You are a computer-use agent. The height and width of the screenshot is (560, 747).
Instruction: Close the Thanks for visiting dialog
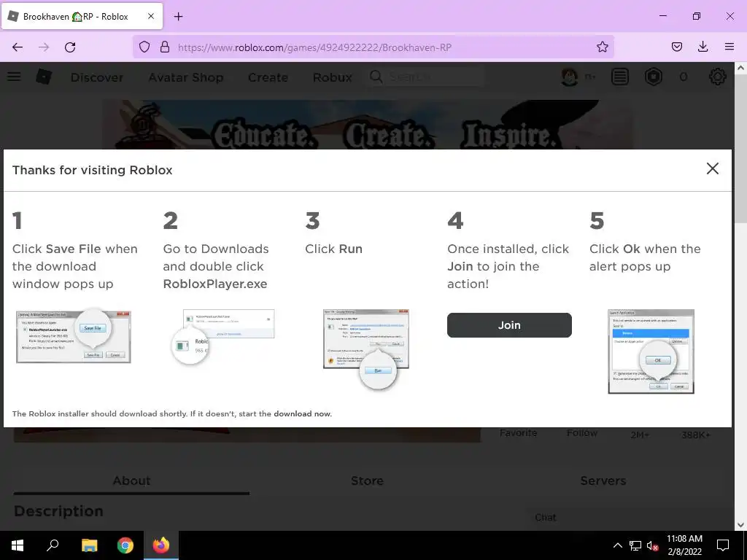[x=712, y=168]
